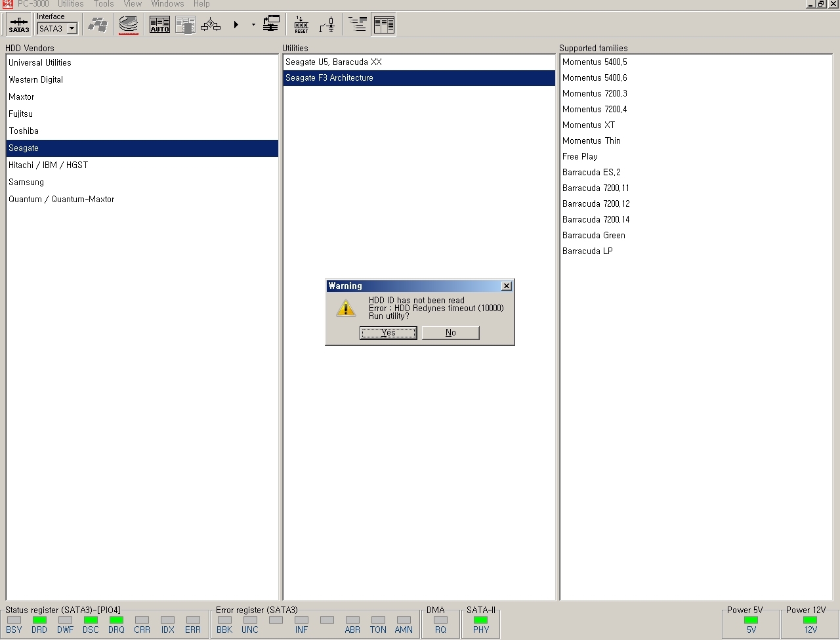Viewport: 840px width, 640px height.
Task: Click the PC-3000 application icon
Action: pyautogui.click(x=8, y=4)
